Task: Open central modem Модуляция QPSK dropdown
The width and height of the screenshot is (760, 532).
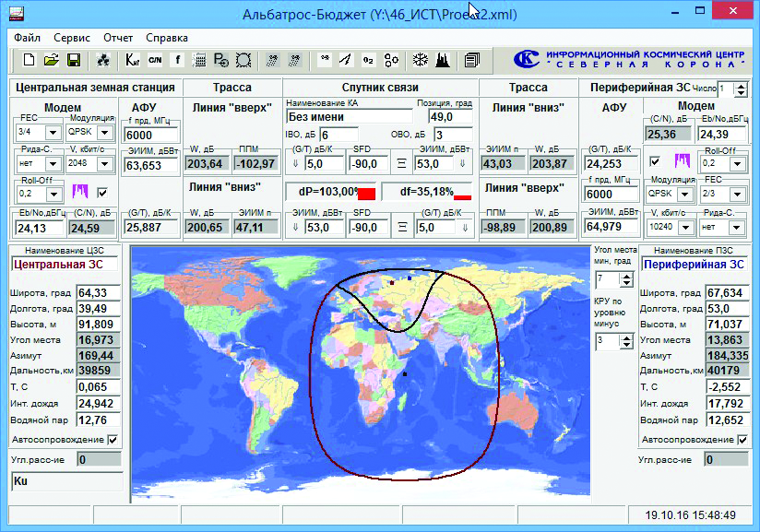Action: pyautogui.click(x=105, y=132)
